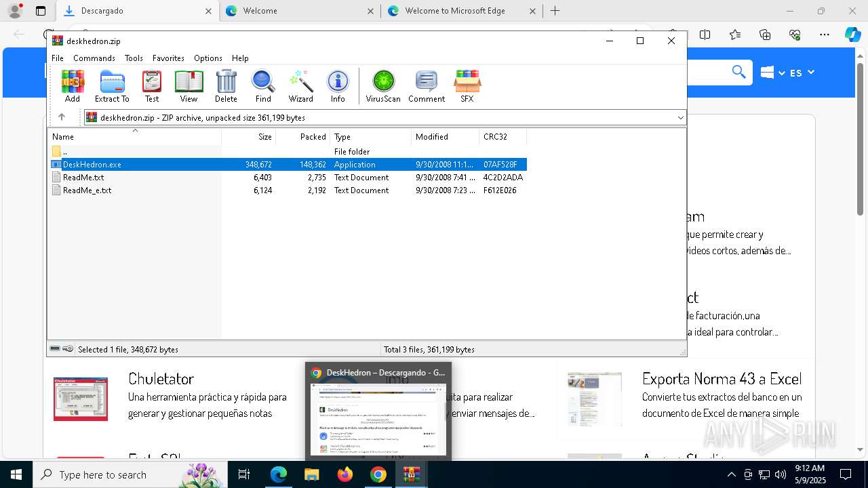Select the ReadMe_e.txt file
Image resolution: width=868 pixels, height=488 pixels.
(288, 190)
